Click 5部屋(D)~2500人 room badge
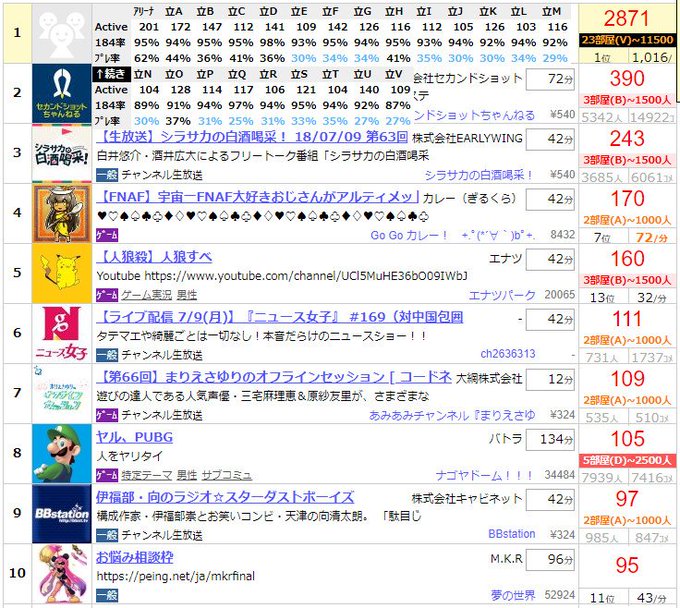680x608 pixels. click(627, 460)
